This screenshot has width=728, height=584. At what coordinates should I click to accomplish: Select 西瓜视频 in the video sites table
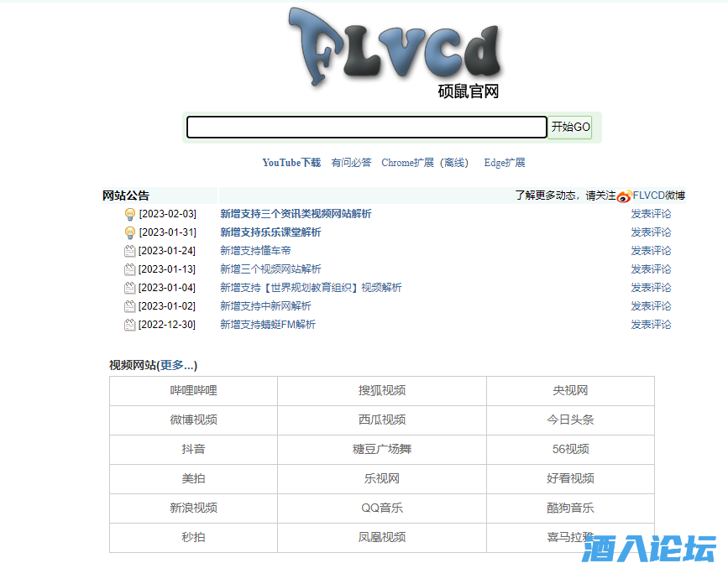click(382, 420)
